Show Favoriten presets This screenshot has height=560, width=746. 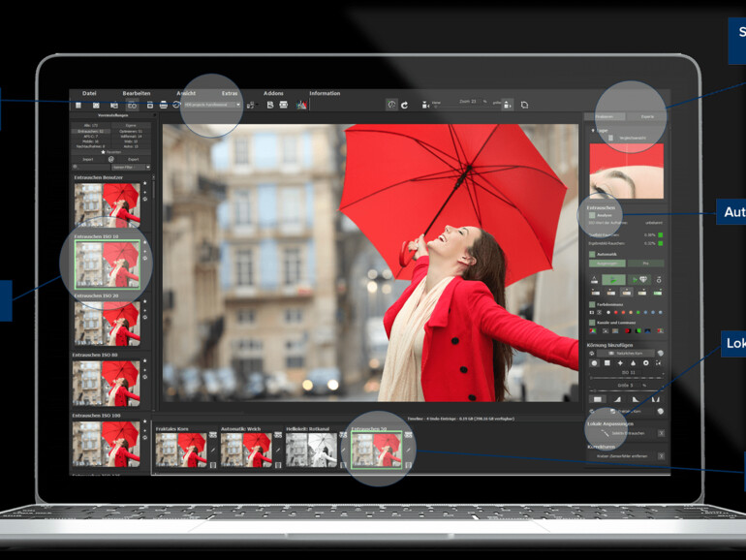tap(110, 152)
